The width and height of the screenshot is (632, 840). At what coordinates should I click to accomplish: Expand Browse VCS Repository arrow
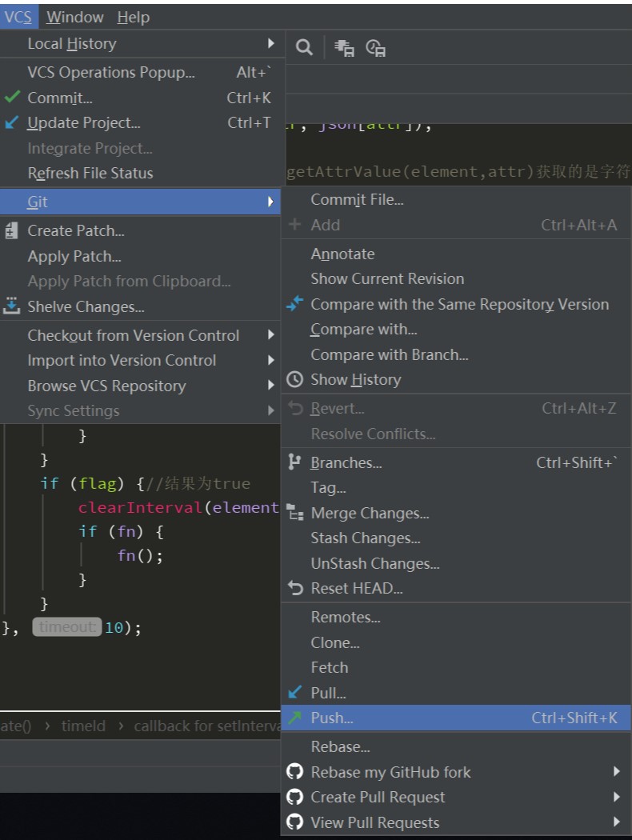click(271, 385)
